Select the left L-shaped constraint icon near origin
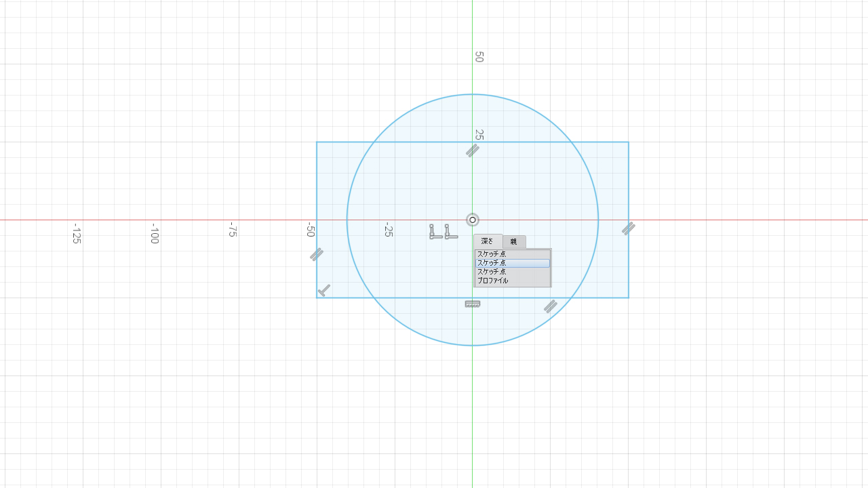Viewport: 868px width, 488px height. pos(435,232)
